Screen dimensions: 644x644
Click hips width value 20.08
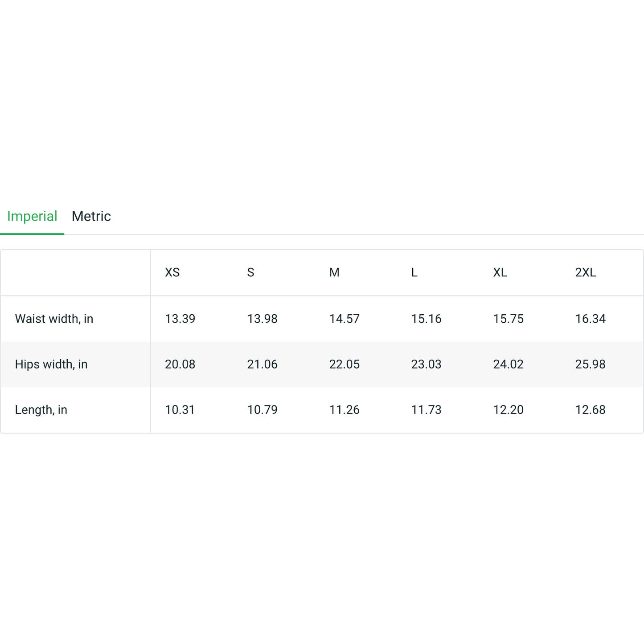(x=180, y=364)
